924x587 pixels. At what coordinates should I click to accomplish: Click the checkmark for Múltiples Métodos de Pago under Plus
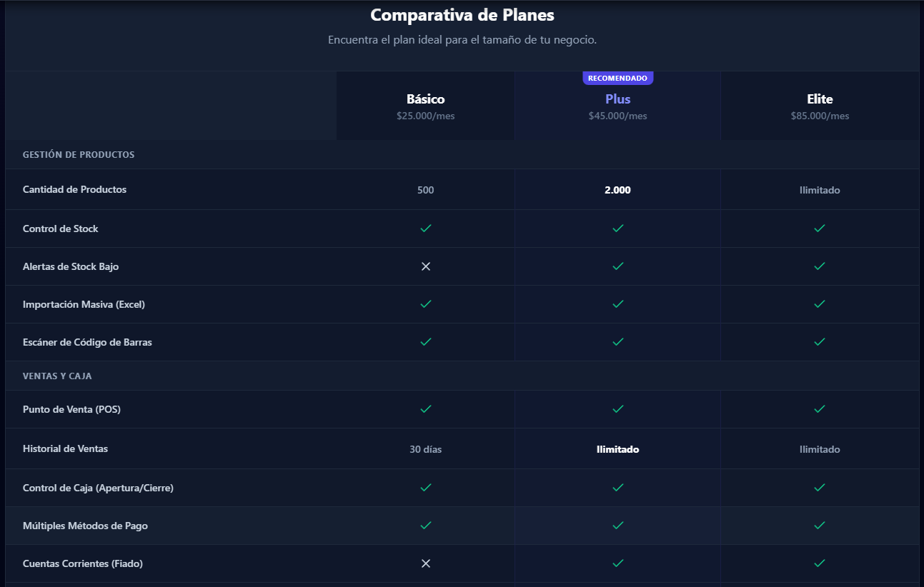point(617,525)
